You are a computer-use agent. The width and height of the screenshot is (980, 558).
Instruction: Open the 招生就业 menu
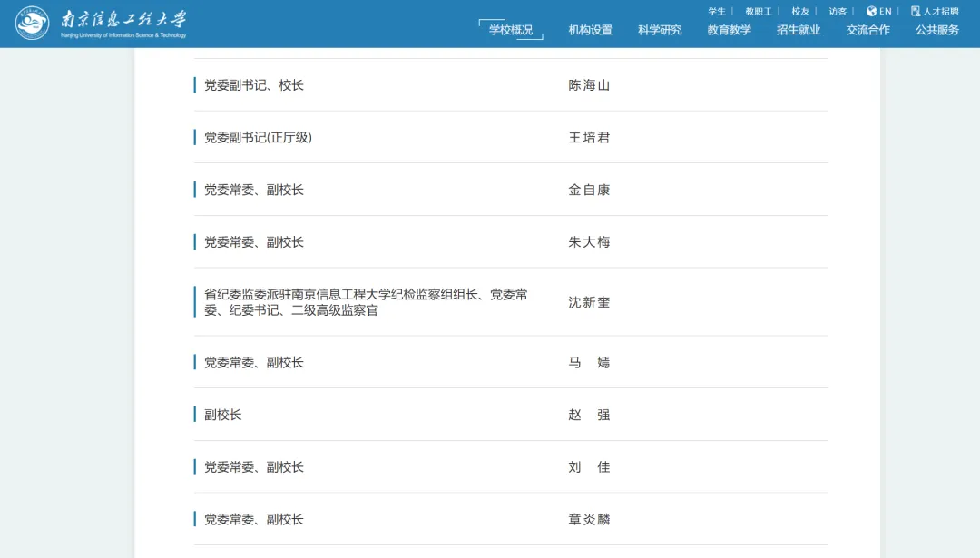pyautogui.click(x=799, y=30)
